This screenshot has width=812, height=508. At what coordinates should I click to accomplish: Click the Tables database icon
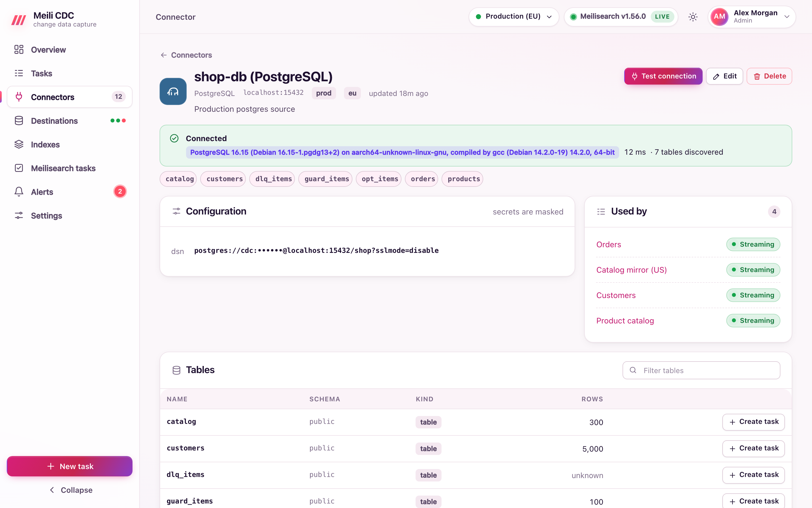pyautogui.click(x=176, y=370)
